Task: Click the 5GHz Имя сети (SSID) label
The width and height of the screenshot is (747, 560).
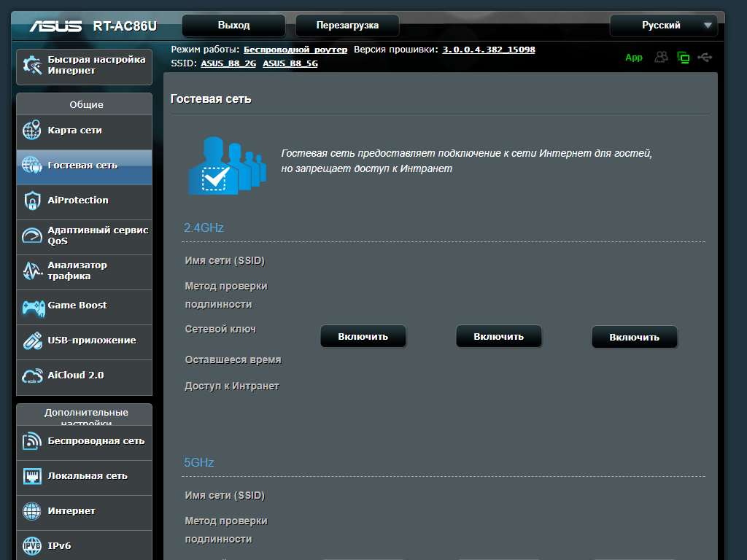Action: 225,495
